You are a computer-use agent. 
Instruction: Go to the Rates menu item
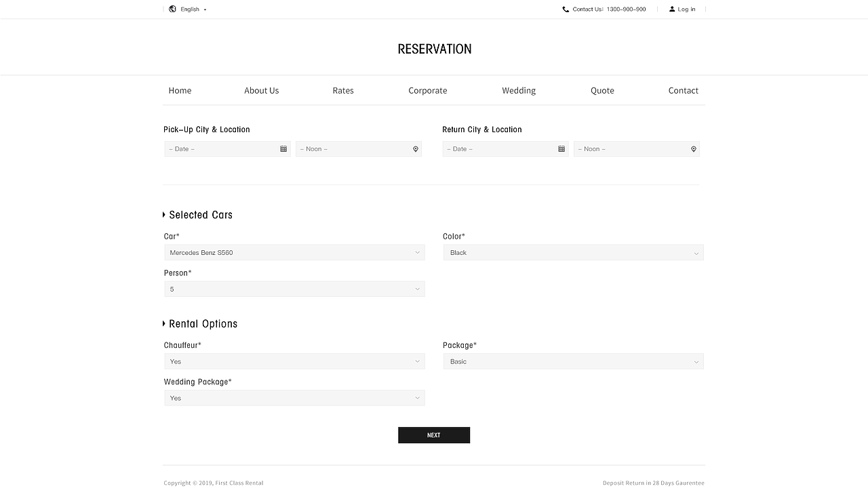coord(343,91)
